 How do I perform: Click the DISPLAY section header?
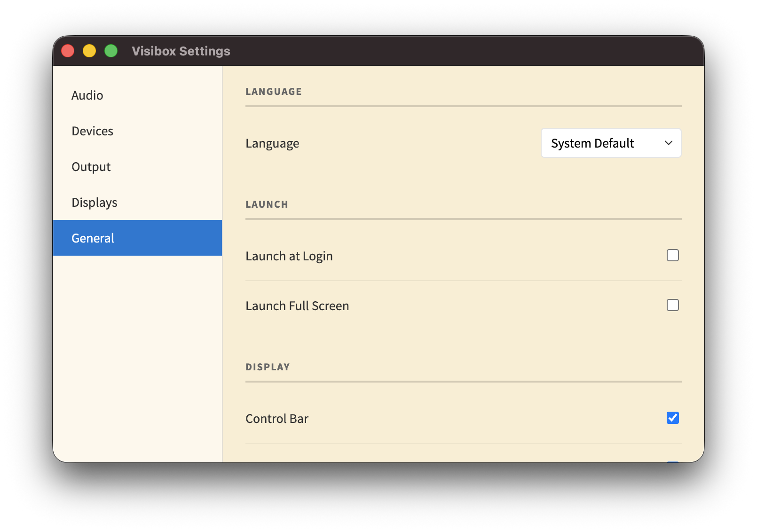pyautogui.click(x=268, y=367)
